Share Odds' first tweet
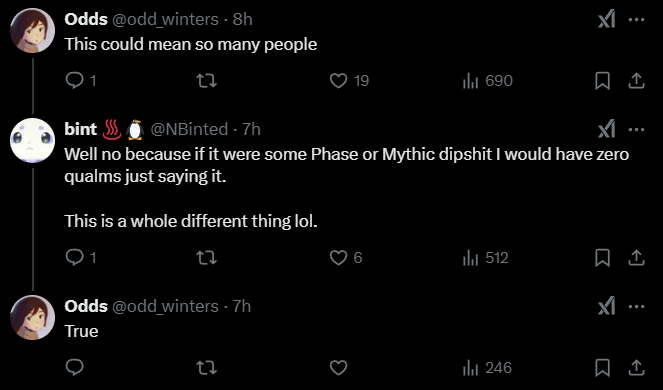Image resolution: width=663 pixels, height=390 pixels. click(x=636, y=80)
